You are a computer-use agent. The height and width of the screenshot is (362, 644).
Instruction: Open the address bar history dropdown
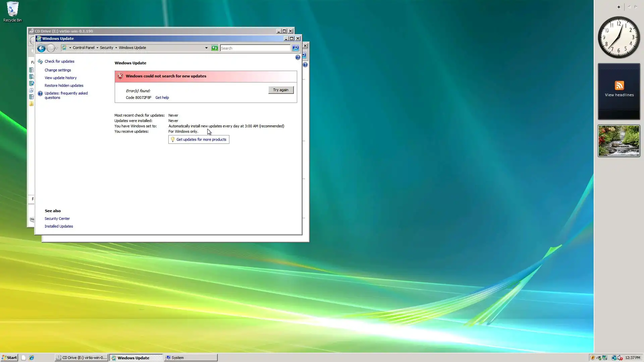coord(206,48)
